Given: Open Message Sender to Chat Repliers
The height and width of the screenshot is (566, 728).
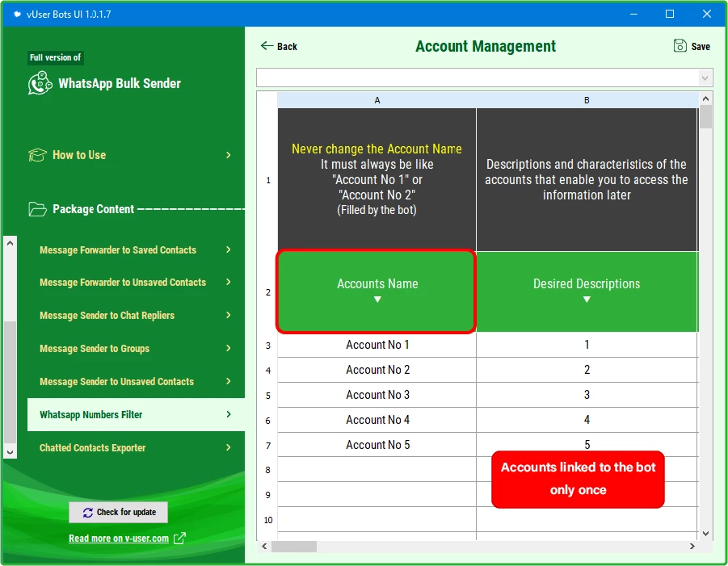Looking at the screenshot, I should pyautogui.click(x=107, y=316).
